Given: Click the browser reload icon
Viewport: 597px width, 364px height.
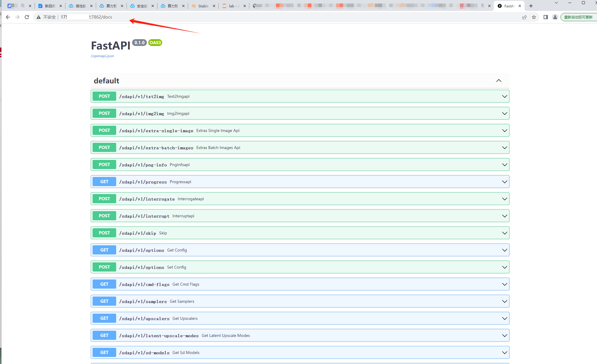Looking at the screenshot, I should pos(27,17).
